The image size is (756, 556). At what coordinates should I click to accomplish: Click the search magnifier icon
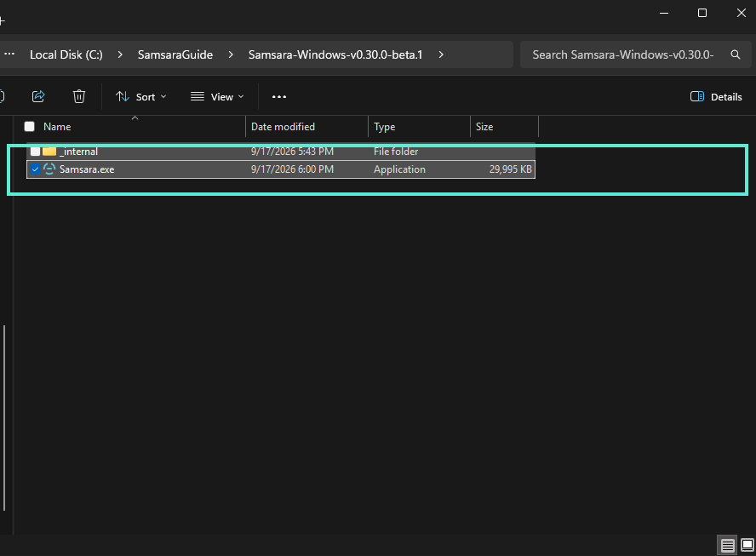click(736, 54)
